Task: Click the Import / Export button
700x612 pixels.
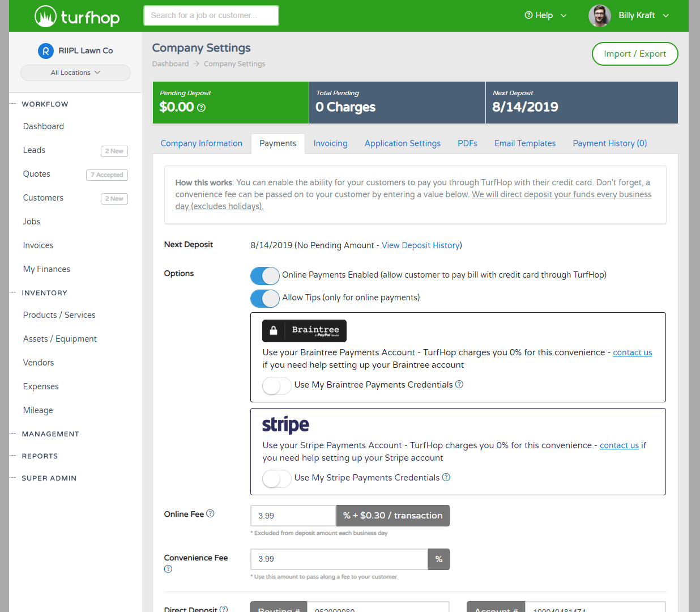Action: pyautogui.click(x=635, y=53)
